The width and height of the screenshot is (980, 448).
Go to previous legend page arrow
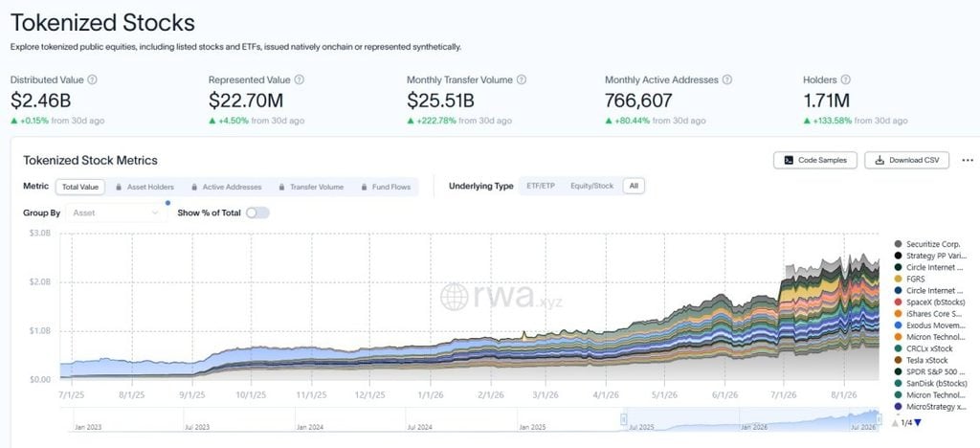[x=895, y=423]
